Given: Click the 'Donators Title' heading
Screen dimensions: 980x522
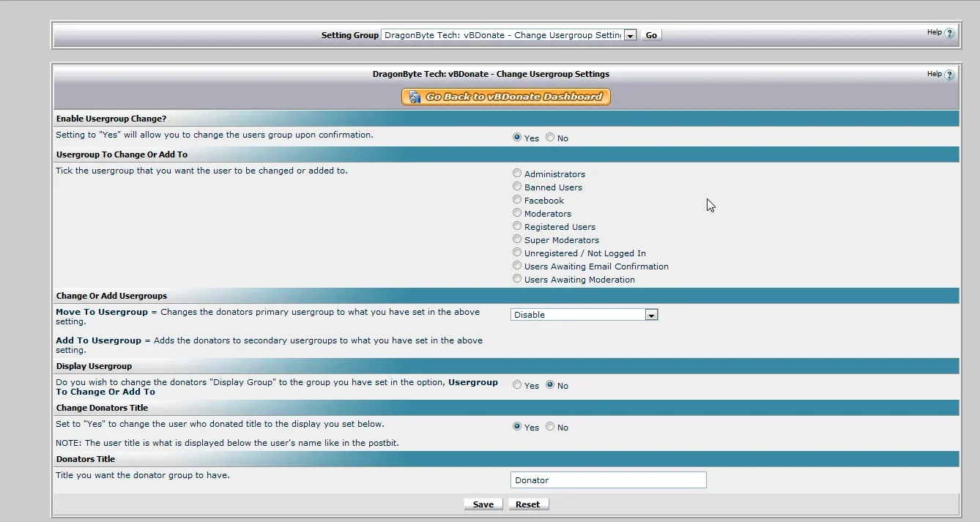Looking at the screenshot, I should (x=86, y=459).
